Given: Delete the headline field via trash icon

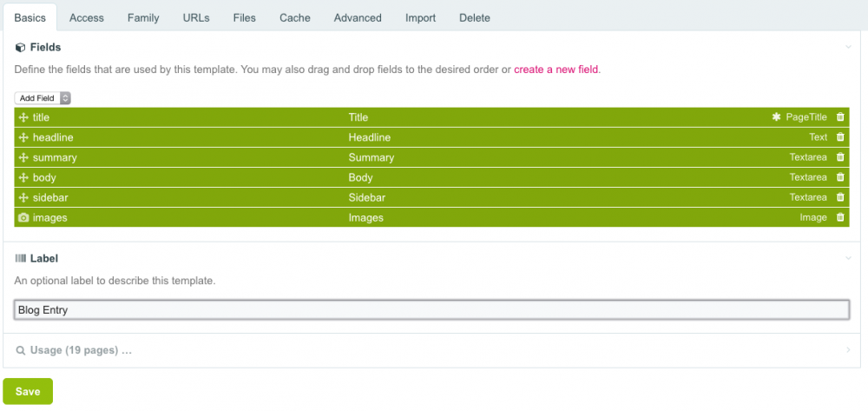Looking at the screenshot, I should (x=839, y=137).
